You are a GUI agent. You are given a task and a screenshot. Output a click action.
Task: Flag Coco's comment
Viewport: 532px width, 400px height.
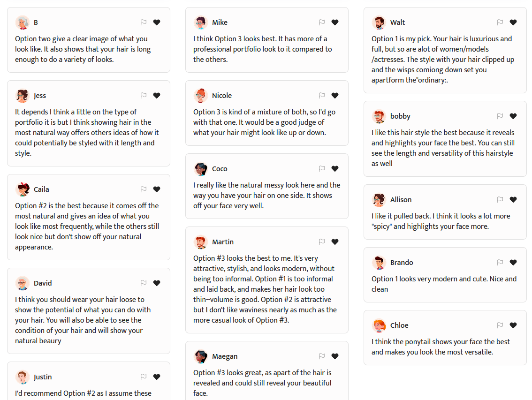pyautogui.click(x=322, y=169)
